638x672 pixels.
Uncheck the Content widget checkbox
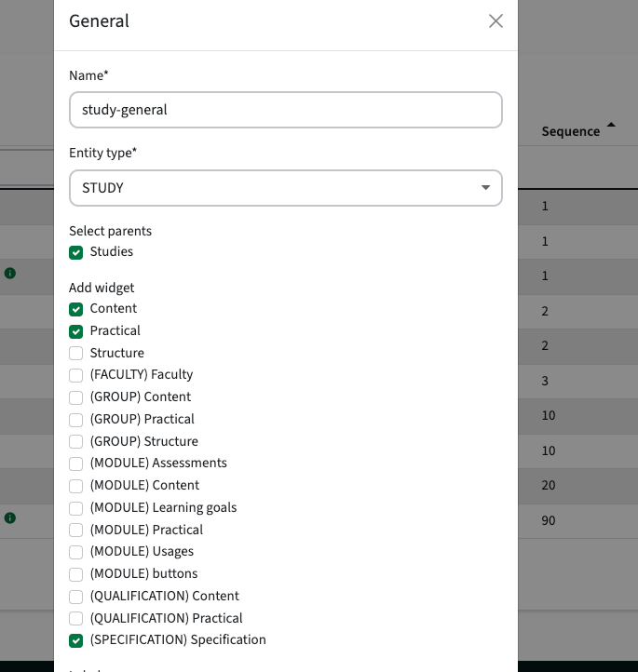(75, 309)
